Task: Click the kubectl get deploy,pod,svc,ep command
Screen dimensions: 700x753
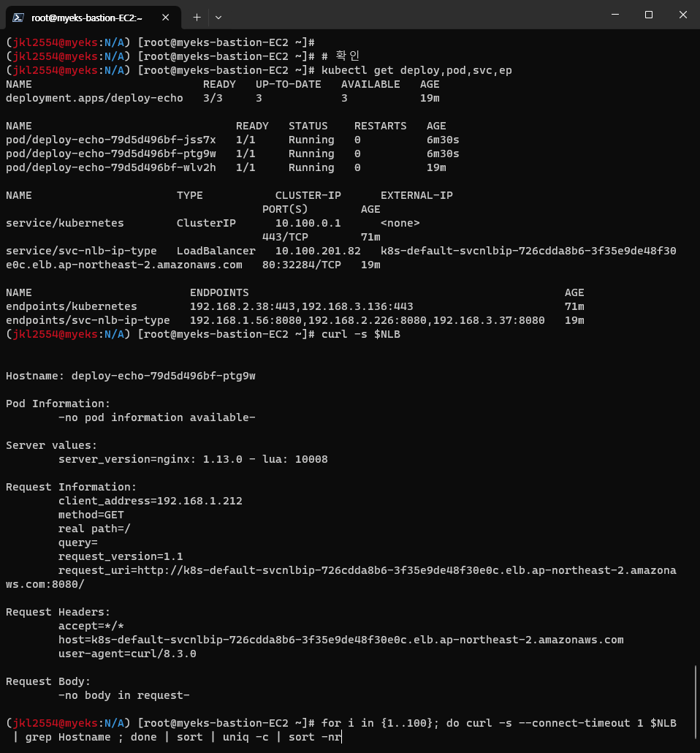Action: point(416,70)
